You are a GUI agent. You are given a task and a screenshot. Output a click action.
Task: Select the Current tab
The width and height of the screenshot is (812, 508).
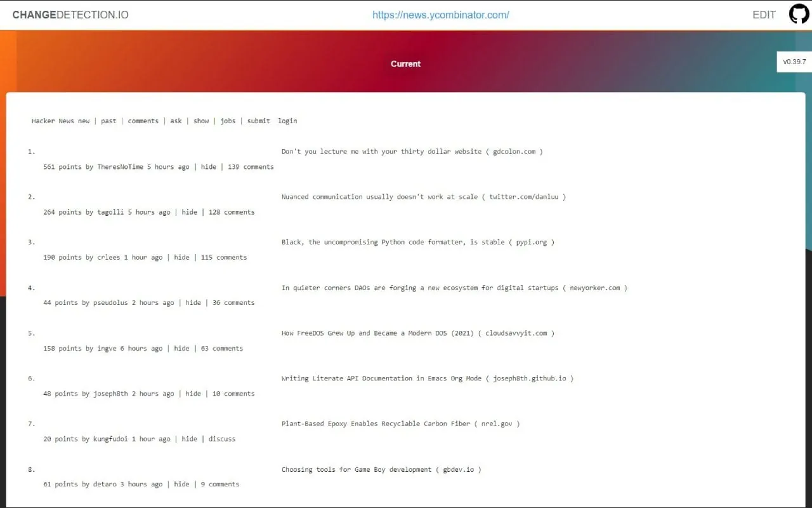pyautogui.click(x=406, y=63)
